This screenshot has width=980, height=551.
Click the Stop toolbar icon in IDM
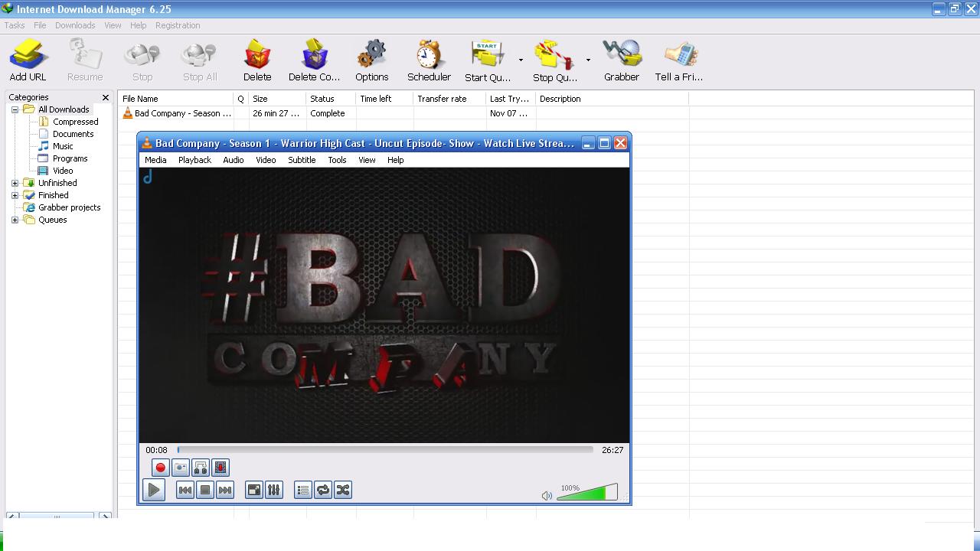pyautogui.click(x=142, y=55)
